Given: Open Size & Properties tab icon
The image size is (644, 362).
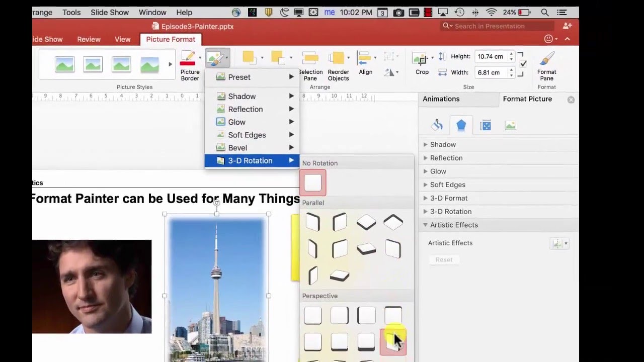Looking at the screenshot, I should tap(486, 125).
